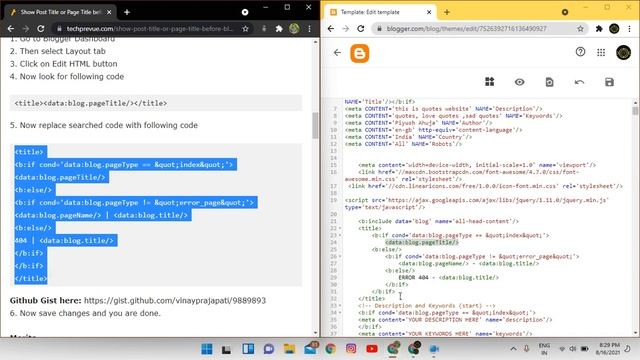Collapse the fold arrow at code line 34
Screen dimensions: 640x360
(340, 313)
